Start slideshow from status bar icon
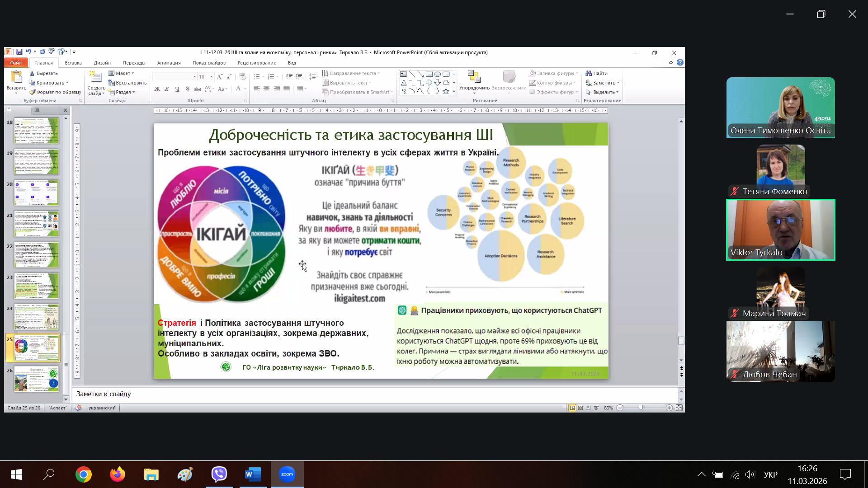Screen dimensions: 868x488 point(596,408)
